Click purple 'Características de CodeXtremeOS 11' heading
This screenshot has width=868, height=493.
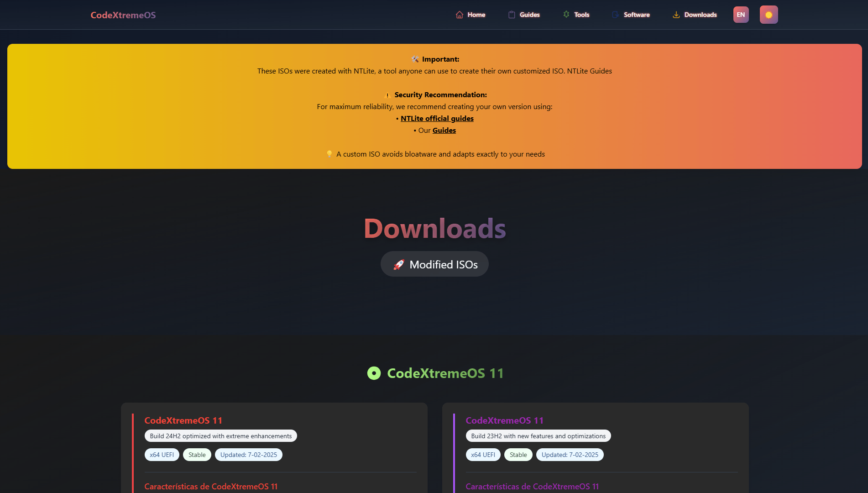click(x=532, y=486)
